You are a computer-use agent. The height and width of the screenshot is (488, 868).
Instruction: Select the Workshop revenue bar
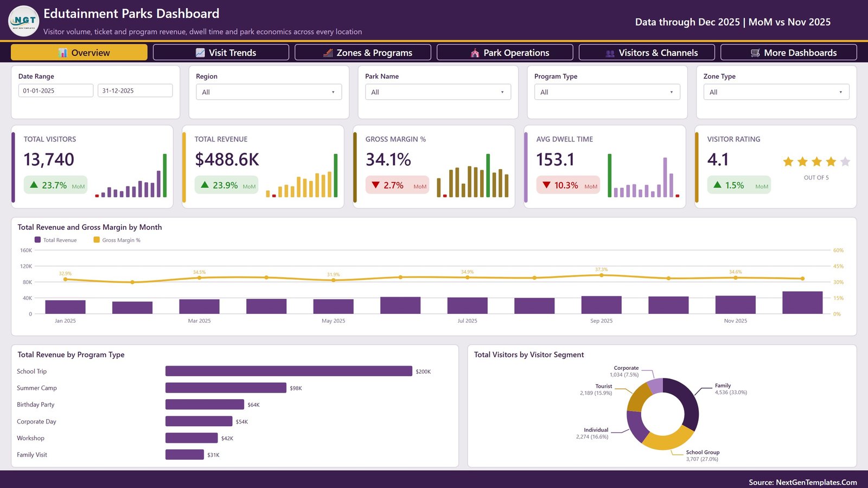pos(192,438)
